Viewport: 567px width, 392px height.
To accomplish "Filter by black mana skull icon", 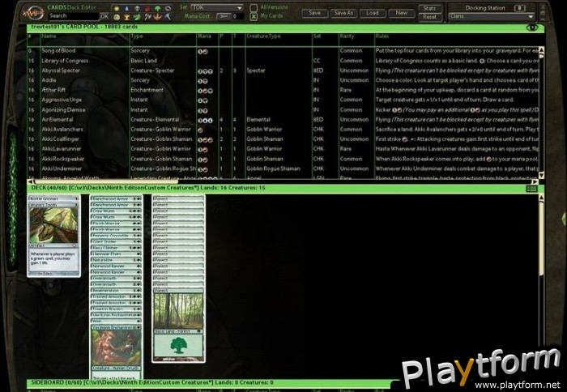I will click(138, 8).
